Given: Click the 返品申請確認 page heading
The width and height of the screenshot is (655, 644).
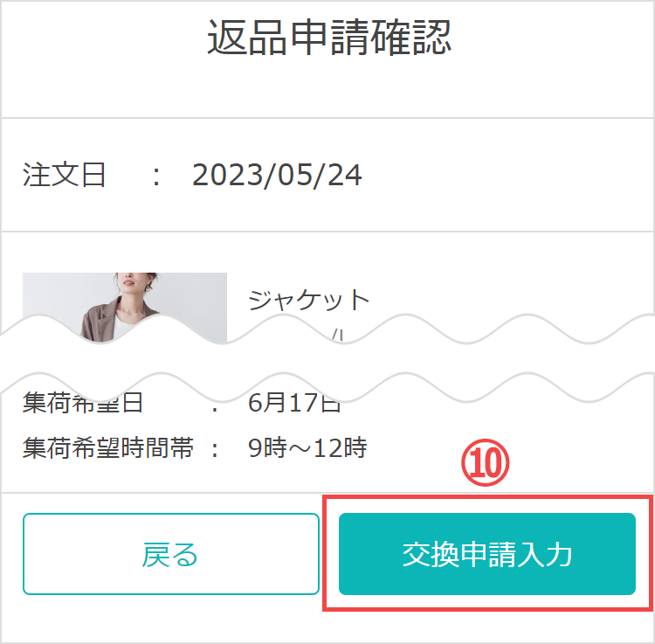Looking at the screenshot, I should [x=329, y=38].
